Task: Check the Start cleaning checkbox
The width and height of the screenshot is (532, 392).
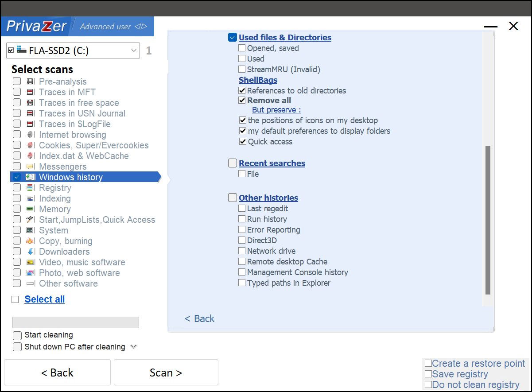Action: click(x=17, y=335)
